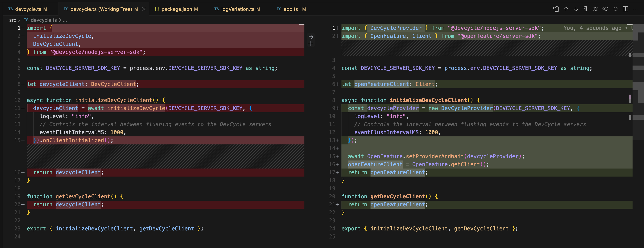Toggle collapse unchanged regions map icon
The height and width of the screenshot is (248, 644).
tap(595, 9)
